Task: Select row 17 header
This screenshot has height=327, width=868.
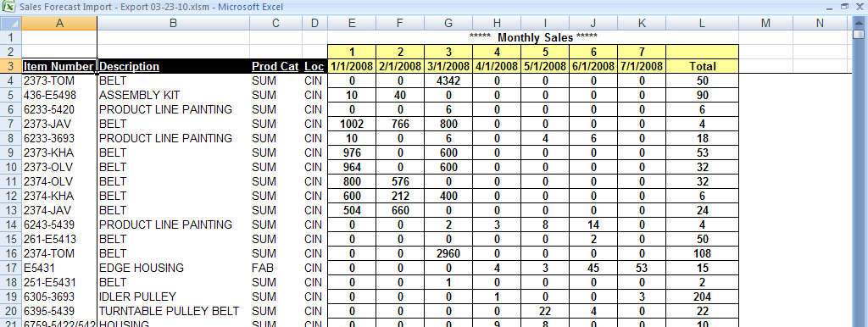Action: coord(11,268)
